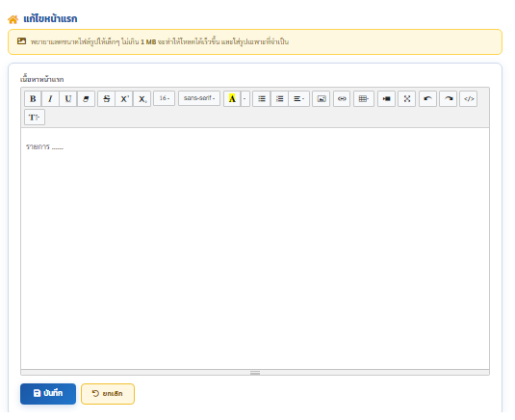515x420 pixels.
Task: Toggle underline formatting button
Action: pyautogui.click(x=68, y=99)
